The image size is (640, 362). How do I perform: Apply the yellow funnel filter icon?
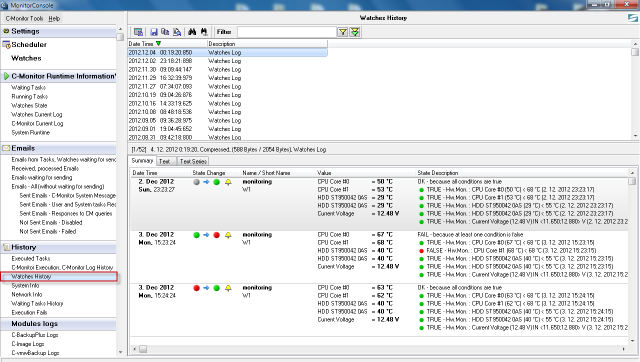tap(343, 32)
